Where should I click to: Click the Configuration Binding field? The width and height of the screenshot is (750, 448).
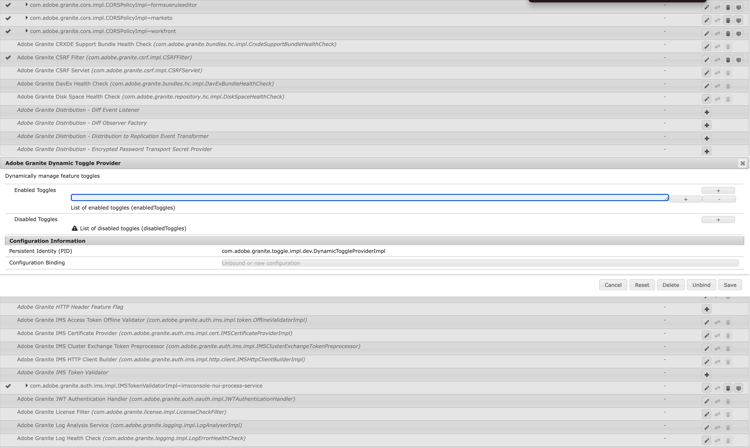click(x=480, y=263)
